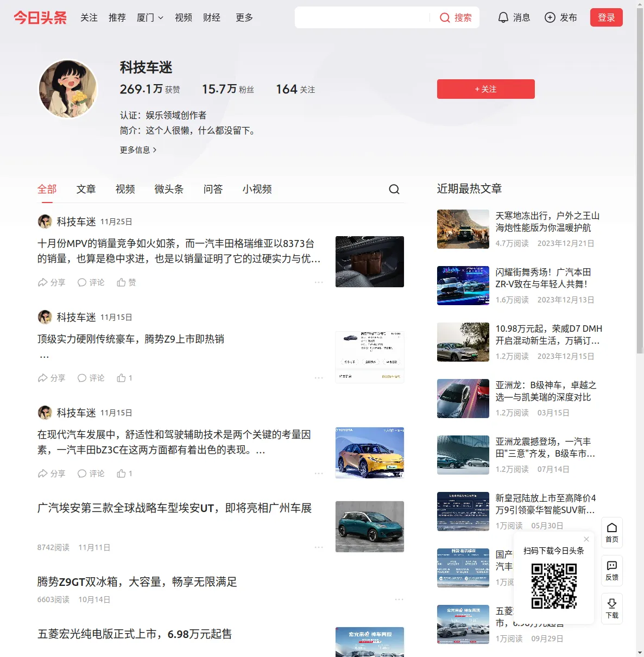This screenshot has width=644, height=657.
Task: Open hot article 10.98万元起 荣威D7 DMH
Action: click(x=549, y=334)
